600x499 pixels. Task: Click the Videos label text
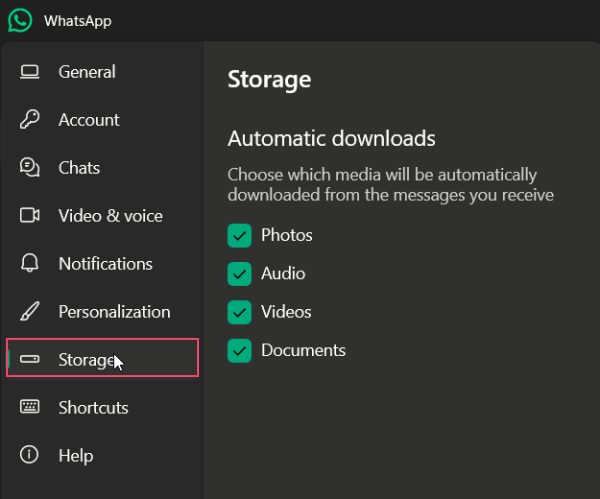click(286, 312)
